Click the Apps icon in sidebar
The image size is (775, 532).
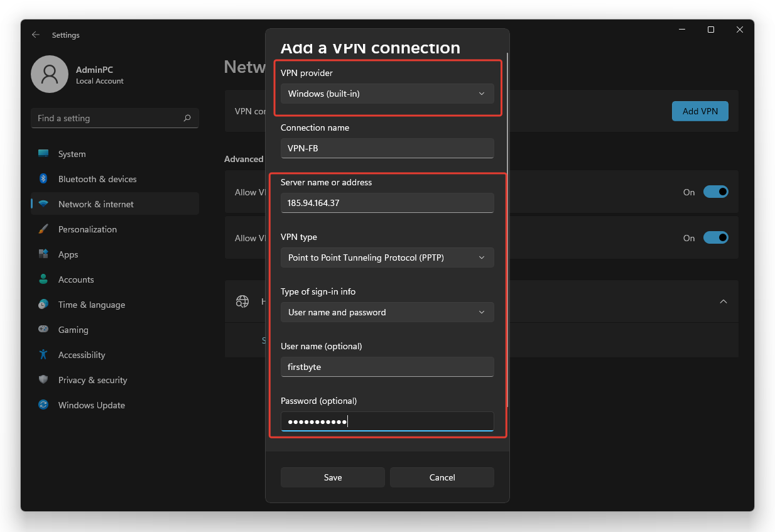[x=43, y=254]
